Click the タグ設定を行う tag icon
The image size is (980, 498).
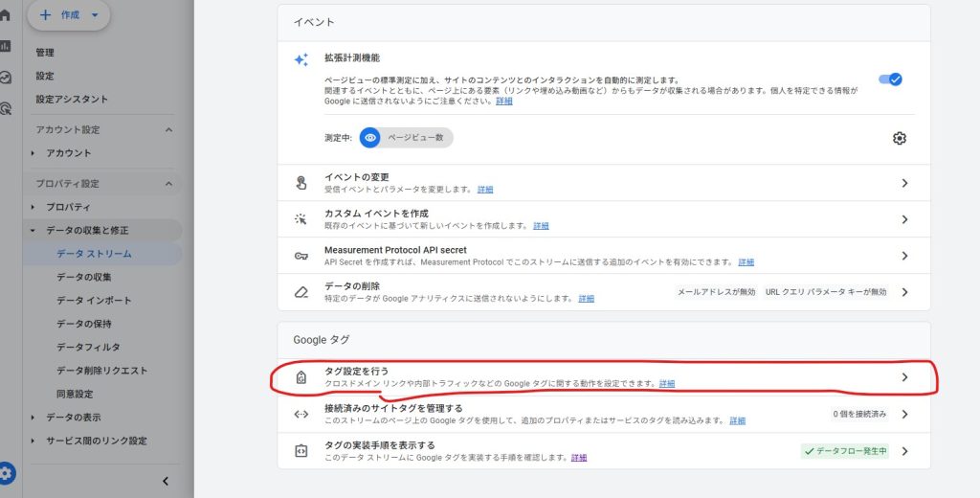[x=301, y=377]
